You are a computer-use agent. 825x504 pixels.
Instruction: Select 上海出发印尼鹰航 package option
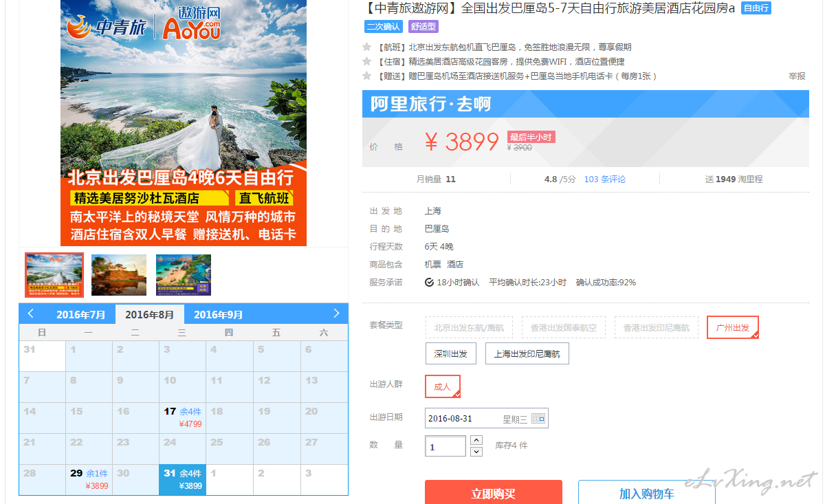(x=527, y=354)
